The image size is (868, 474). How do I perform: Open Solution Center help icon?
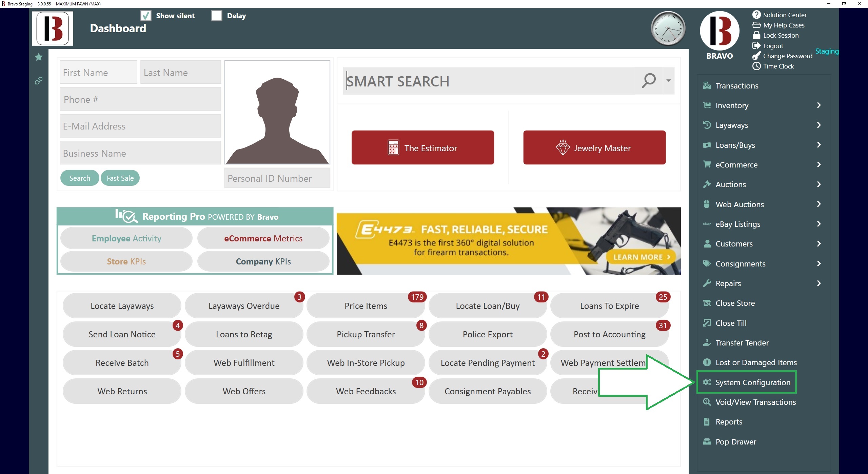point(756,15)
